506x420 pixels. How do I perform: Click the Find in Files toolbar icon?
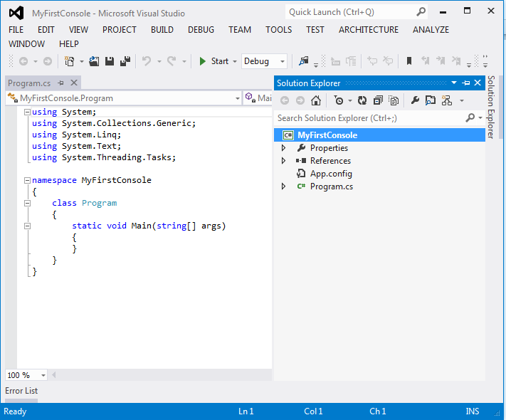[304, 61]
